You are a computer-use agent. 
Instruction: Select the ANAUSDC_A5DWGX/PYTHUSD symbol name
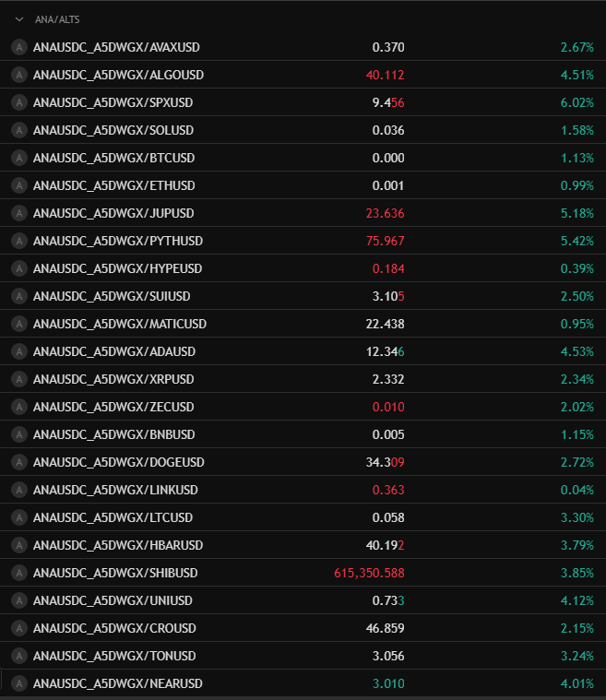[x=117, y=241]
